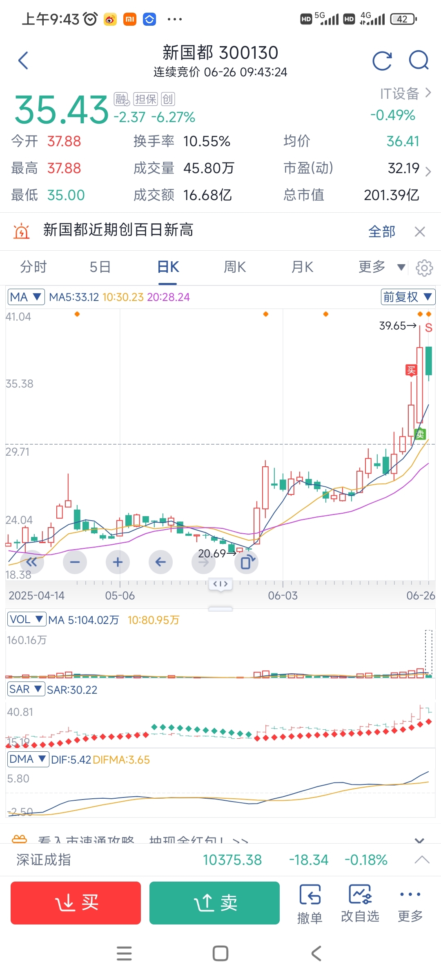This screenshot has width=441, height=980.
Task: Zoom out the K-line chart
Action: click(75, 562)
